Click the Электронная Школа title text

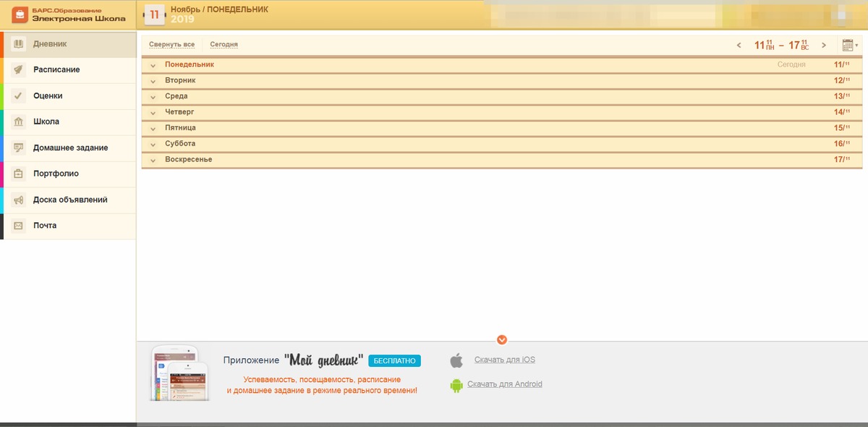point(79,19)
